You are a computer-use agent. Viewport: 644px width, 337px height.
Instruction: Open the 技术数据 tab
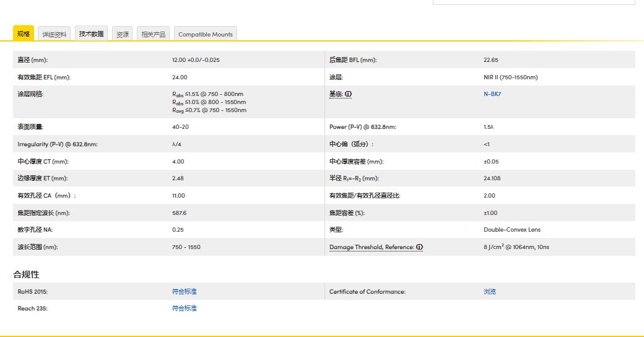91,34
